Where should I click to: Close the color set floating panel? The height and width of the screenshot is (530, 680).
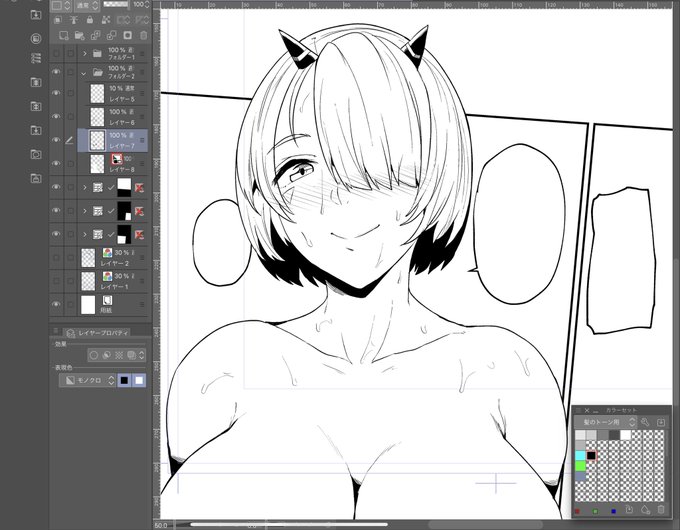point(587,410)
